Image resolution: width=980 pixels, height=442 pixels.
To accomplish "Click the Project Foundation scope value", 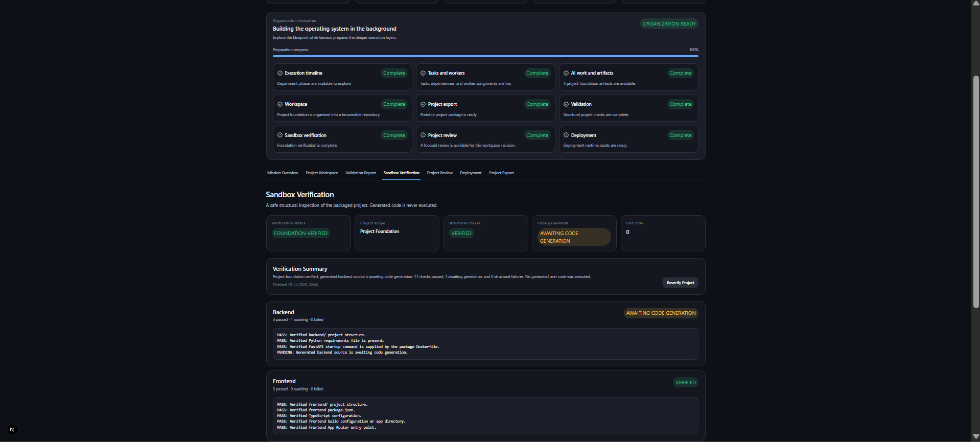I will pyautogui.click(x=380, y=231).
